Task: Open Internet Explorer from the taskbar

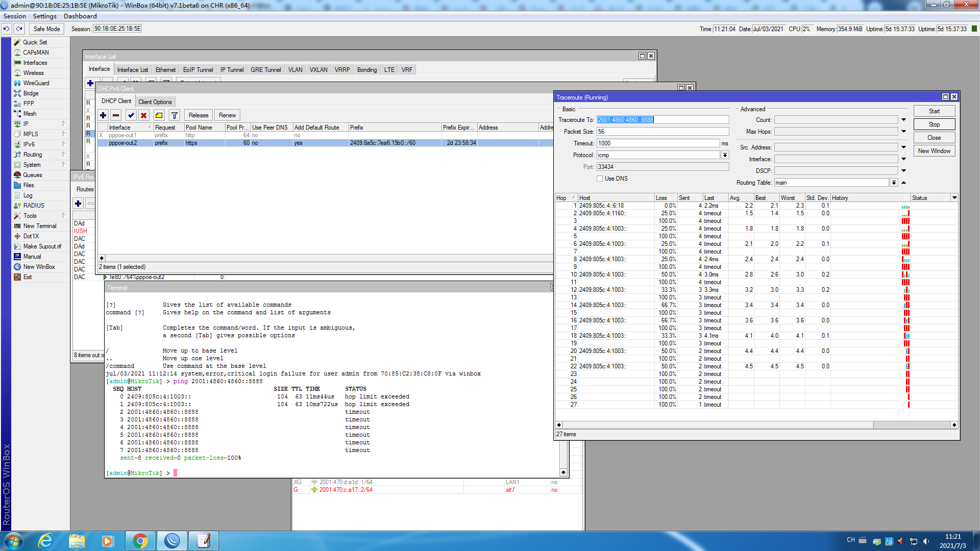Action: (x=46, y=540)
